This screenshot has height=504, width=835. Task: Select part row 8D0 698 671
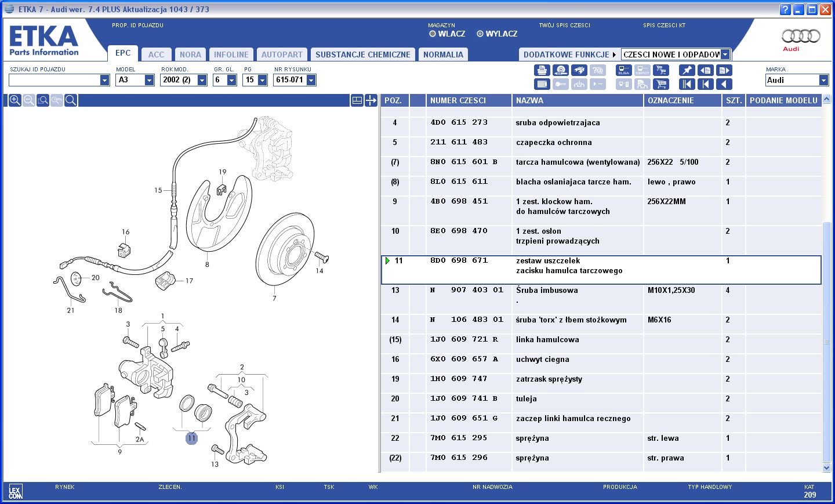click(601, 270)
